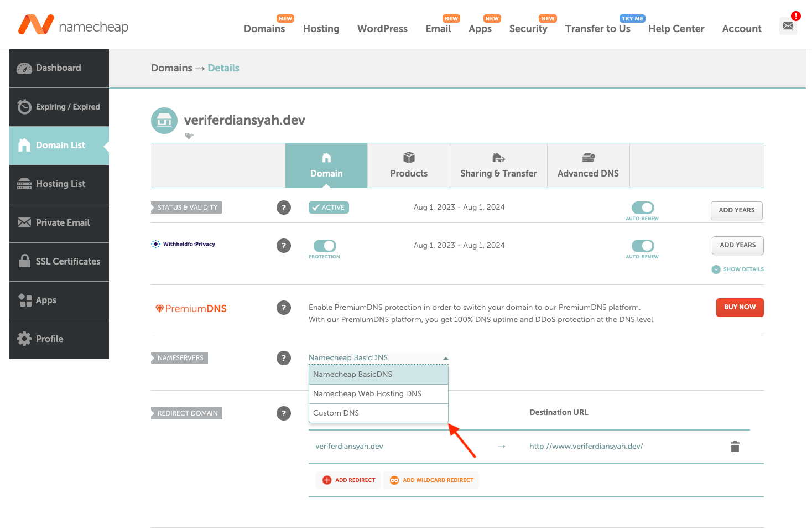Click the PremiumDNS logo

click(191, 308)
